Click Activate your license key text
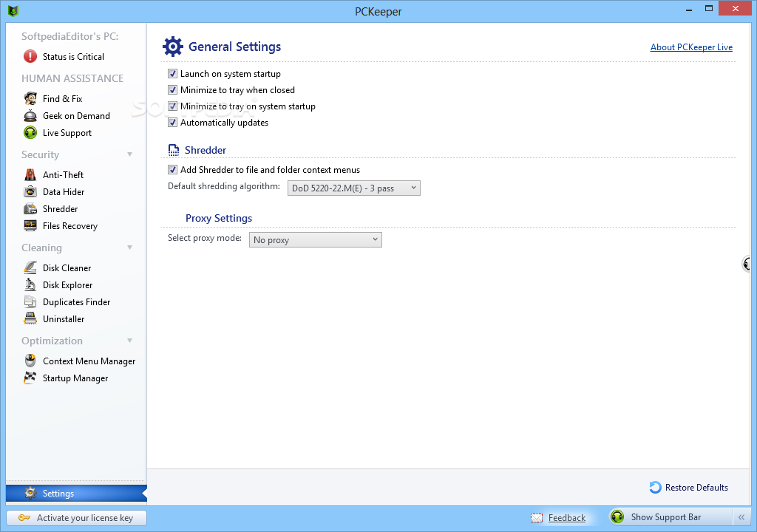The width and height of the screenshot is (757, 532). [85, 517]
